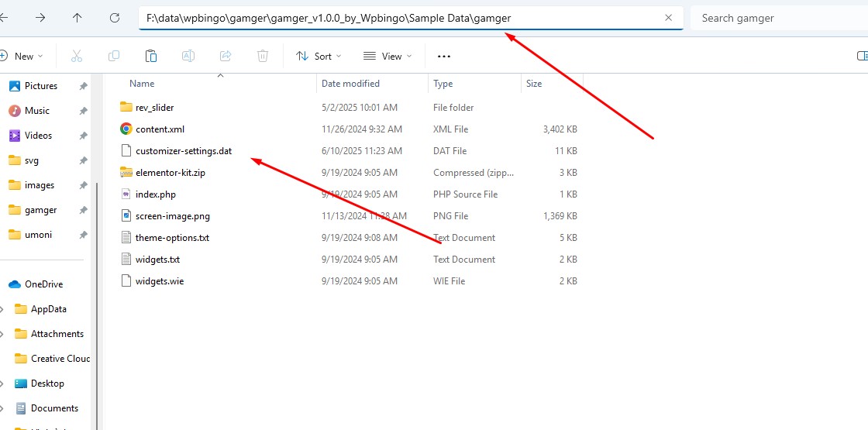Open the New item dropdown

pos(22,56)
